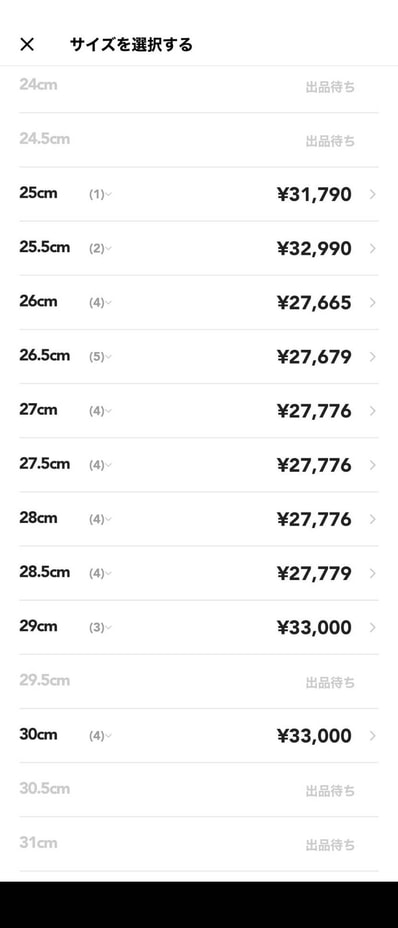Expand the (2) listings dropdown for 25.5cm

point(100,249)
